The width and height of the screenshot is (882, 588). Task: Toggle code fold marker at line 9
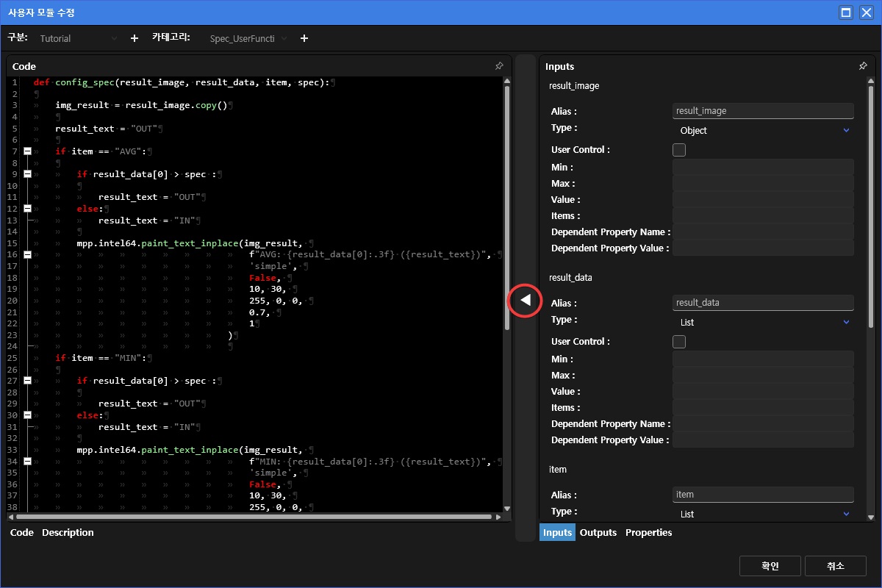coord(28,174)
